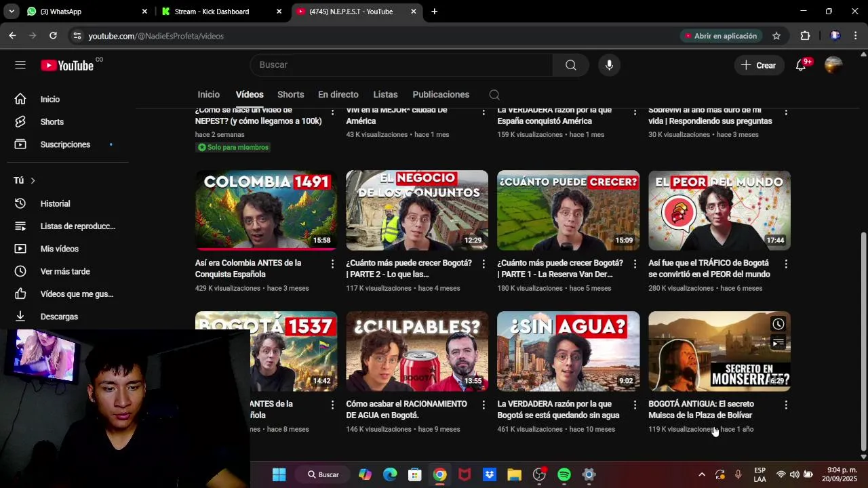Click the YouTube Buscar search field
Screen dimensions: 868x488
tap(401, 65)
